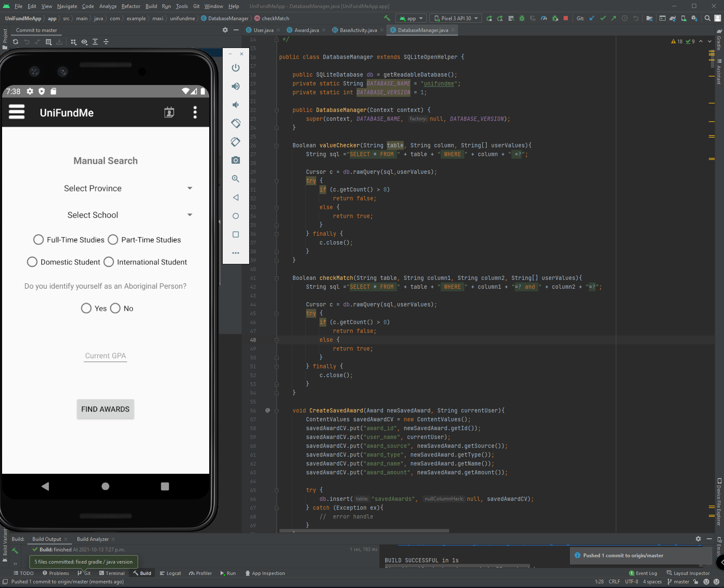Screen dimensions: 724x588
Task: Open the Search Everywhere magnifier
Action: tap(708, 18)
